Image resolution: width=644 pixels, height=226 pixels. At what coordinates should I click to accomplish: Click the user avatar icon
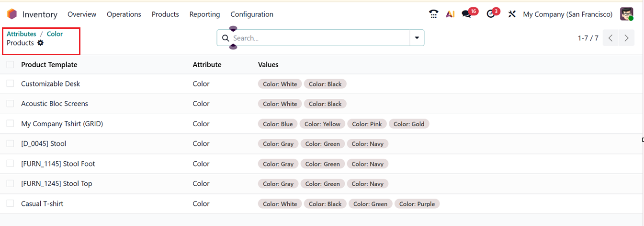point(627,14)
